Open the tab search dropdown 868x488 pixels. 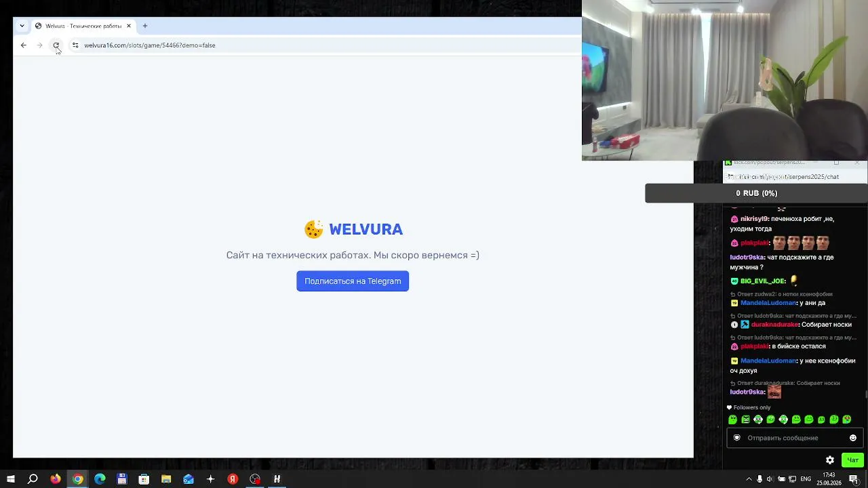click(22, 26)
